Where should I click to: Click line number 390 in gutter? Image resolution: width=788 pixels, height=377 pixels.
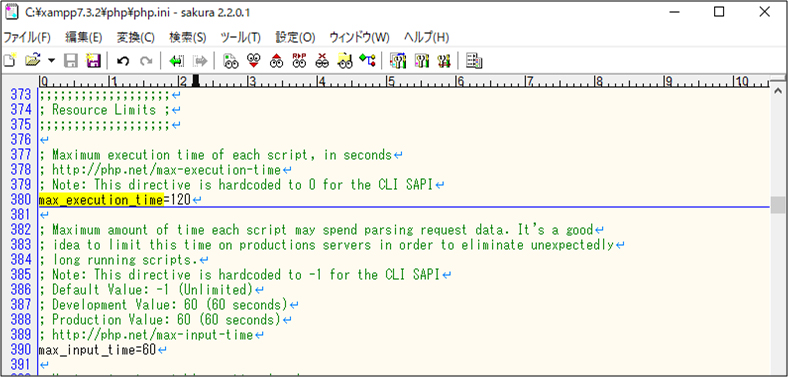[21, 350]
